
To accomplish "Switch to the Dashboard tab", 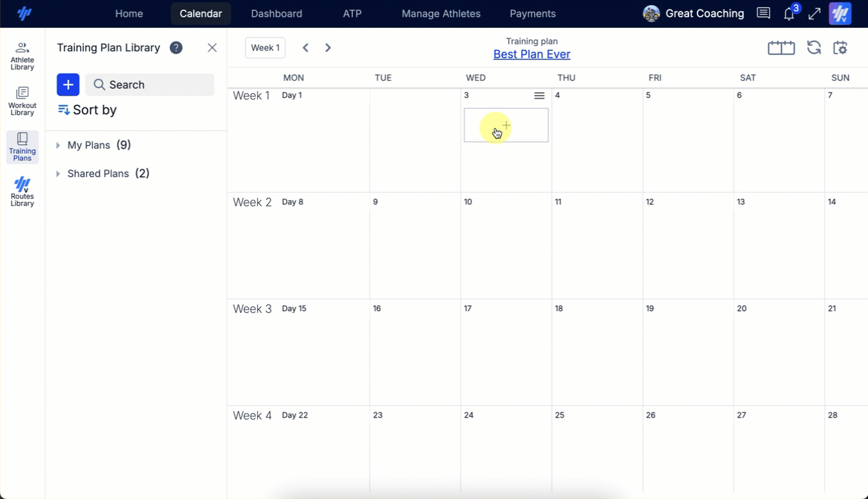I will [x=276, y=14].
